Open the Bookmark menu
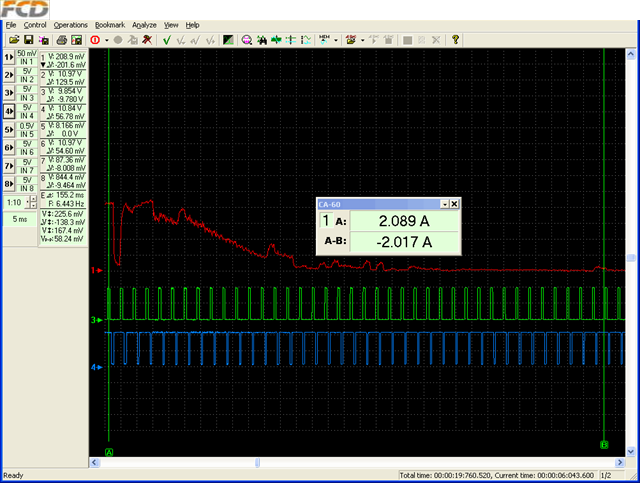640x483 pixels. click(110, 24)
